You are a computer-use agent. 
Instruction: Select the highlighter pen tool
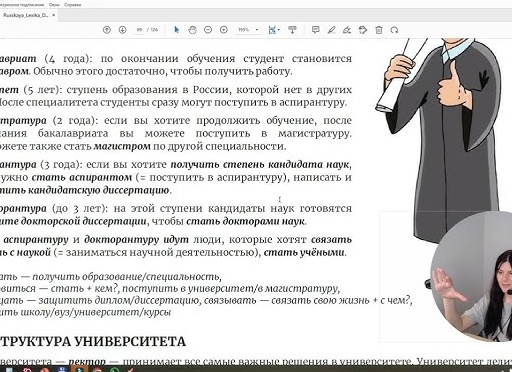[331, 30]
